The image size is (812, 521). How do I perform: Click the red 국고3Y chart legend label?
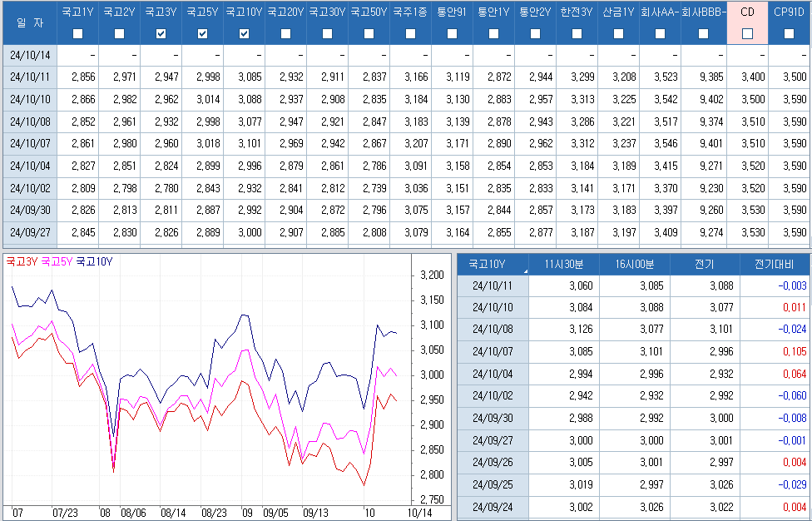[21, 261]
